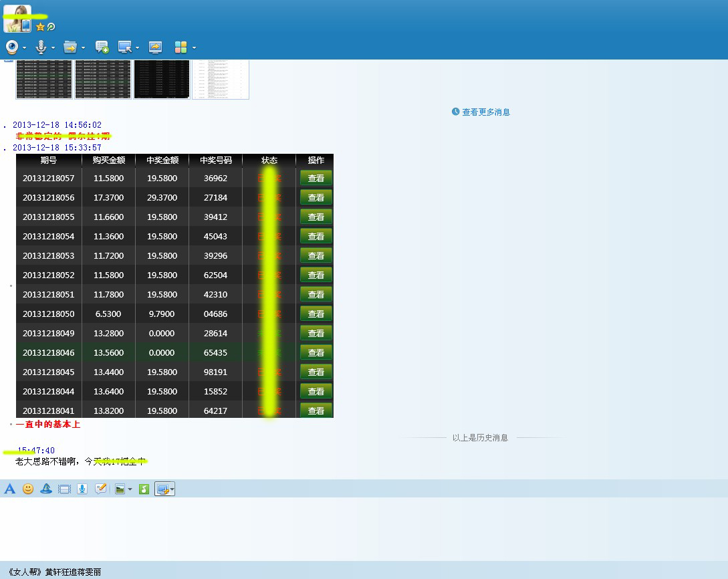The height and width of the screenshot is (579, 728).
Task: Click the send file folder icon
Action: click(70, 47)
